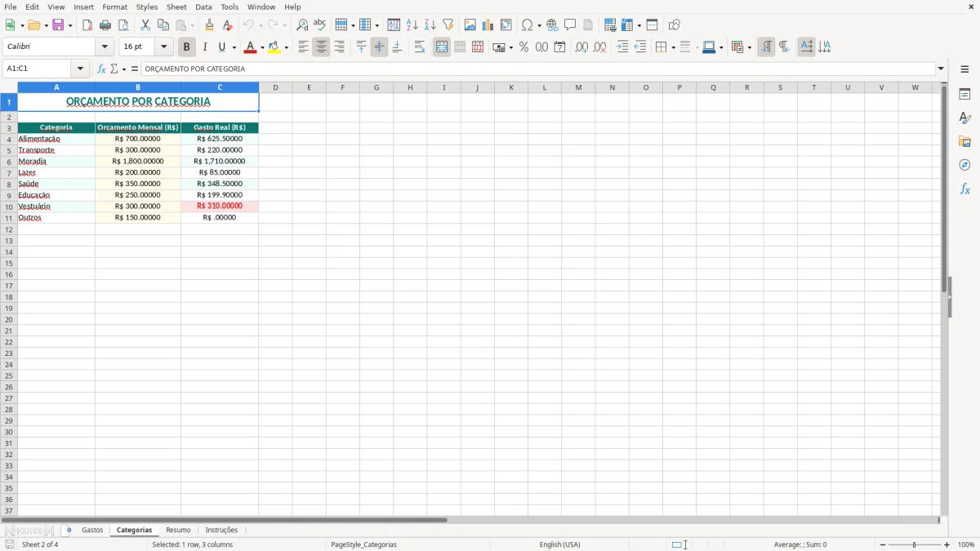
Task: Open the Font Name dropdown
Action: [105, 47]
